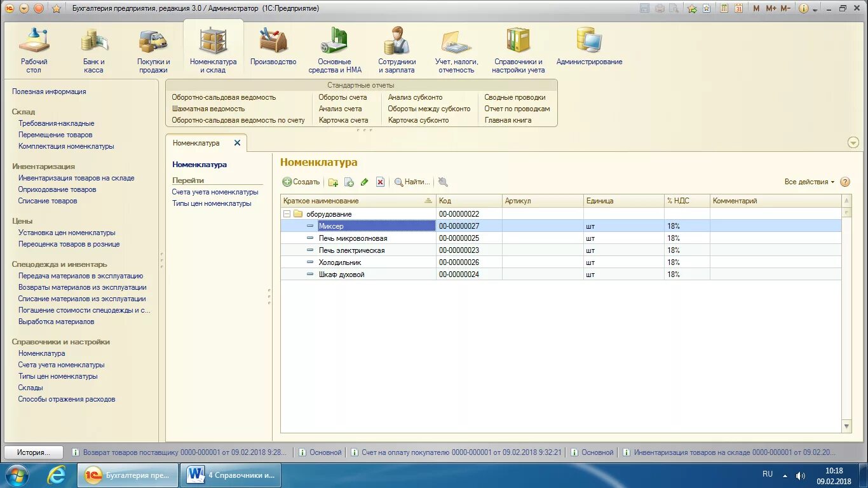Click the copy item icon in toolbar
The image size is (868, 488).
click(x=349, y=182)
